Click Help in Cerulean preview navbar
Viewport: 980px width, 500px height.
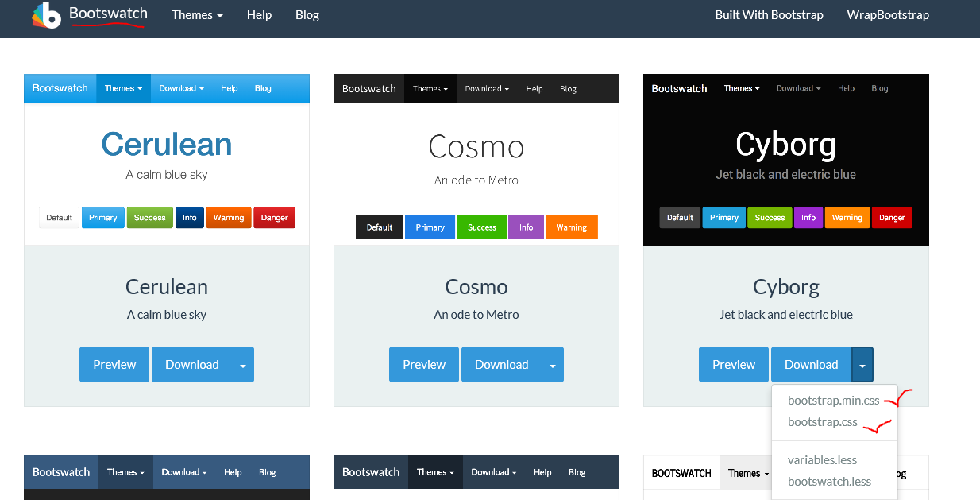coord(230,88)
